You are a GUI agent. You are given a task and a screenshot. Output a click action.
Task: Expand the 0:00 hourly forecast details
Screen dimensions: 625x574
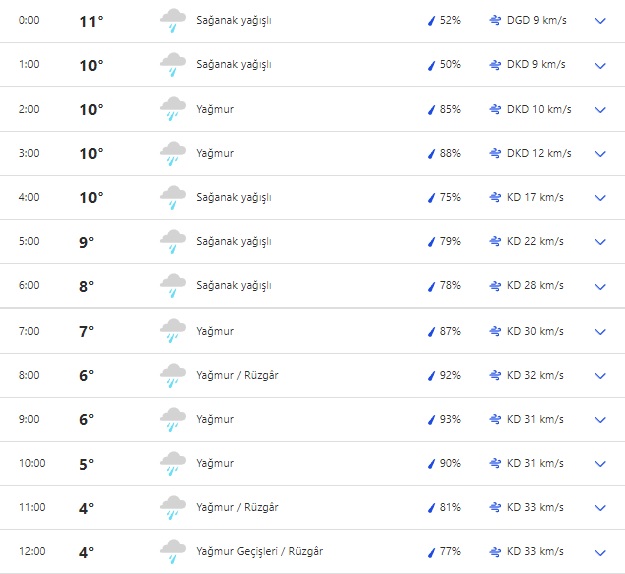click(600, 21)
